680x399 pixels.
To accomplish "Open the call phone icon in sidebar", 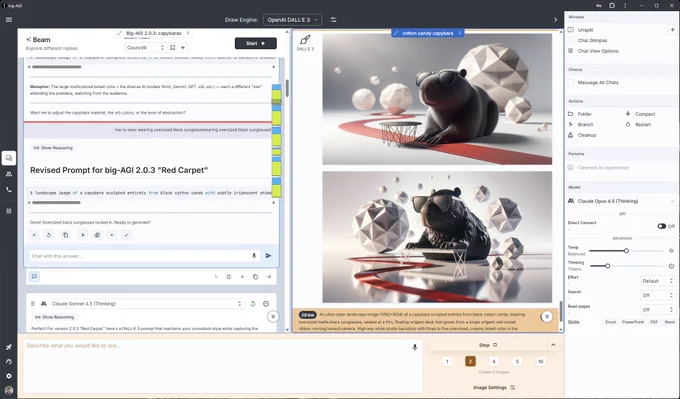I will coord(9,190).
